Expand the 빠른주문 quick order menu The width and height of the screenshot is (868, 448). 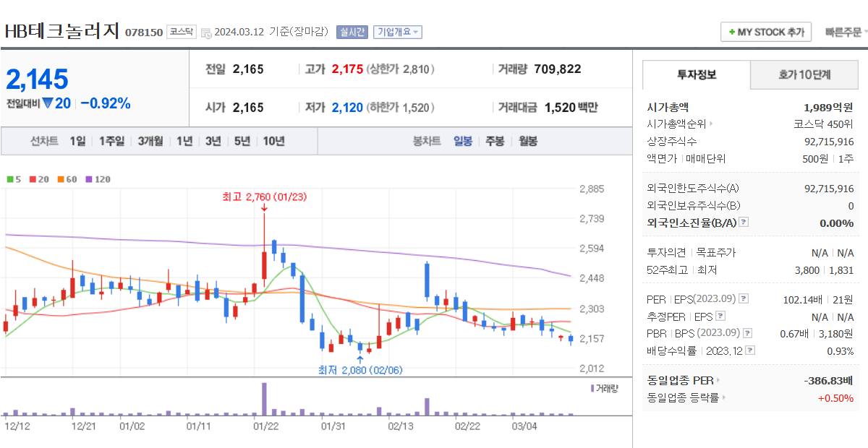click(x=846, y=33)
